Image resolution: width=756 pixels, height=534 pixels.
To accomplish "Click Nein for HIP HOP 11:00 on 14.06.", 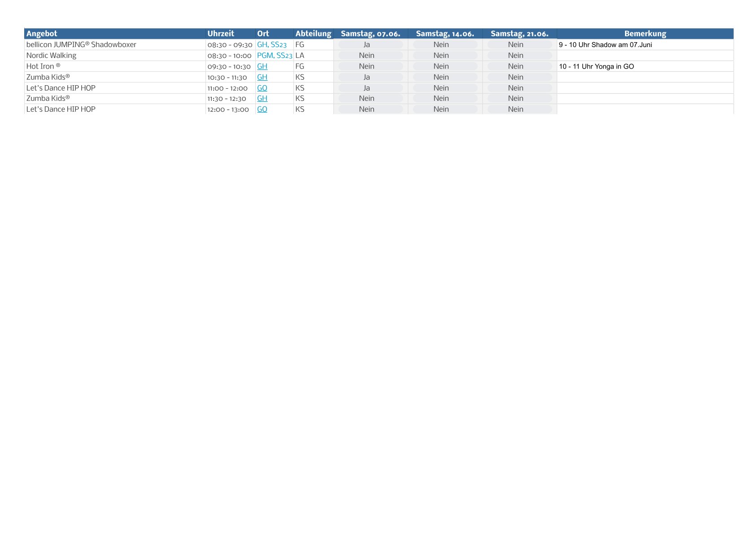I will pyautogui.click(x=445, y=88).
